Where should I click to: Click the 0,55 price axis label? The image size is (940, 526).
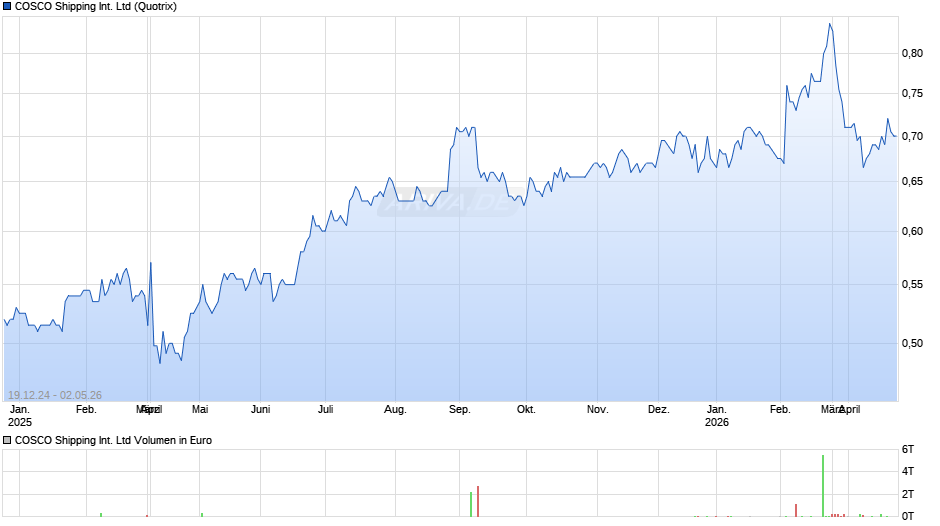(912, 284)
